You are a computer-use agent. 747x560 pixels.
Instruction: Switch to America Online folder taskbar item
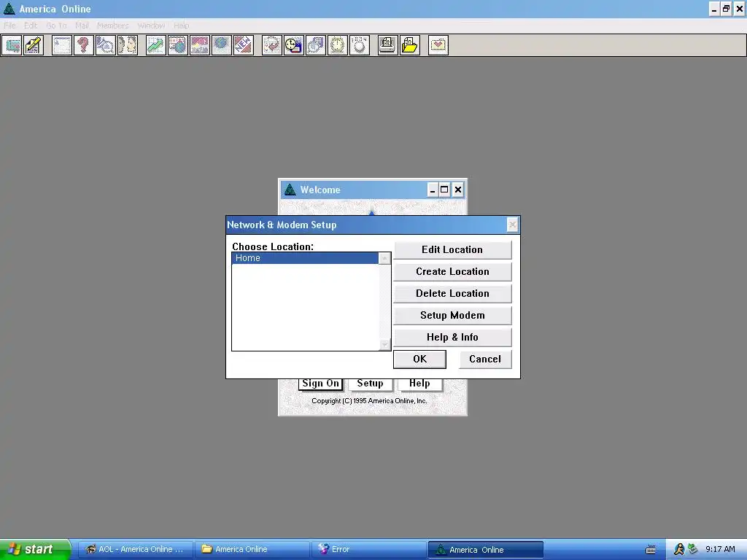[252, 550]
